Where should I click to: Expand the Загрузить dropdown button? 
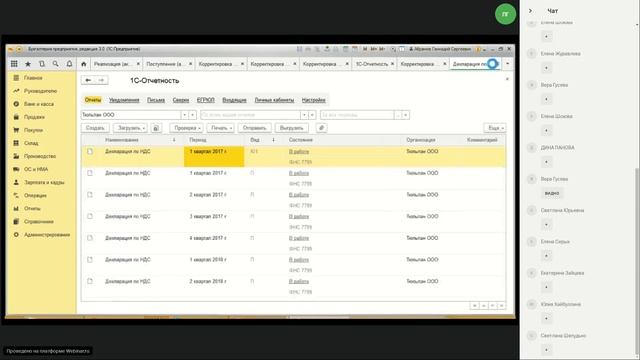coord(130,128)
